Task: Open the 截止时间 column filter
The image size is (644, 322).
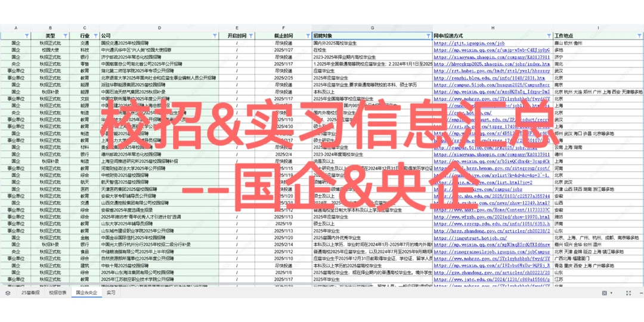Action: pos(308,36)
